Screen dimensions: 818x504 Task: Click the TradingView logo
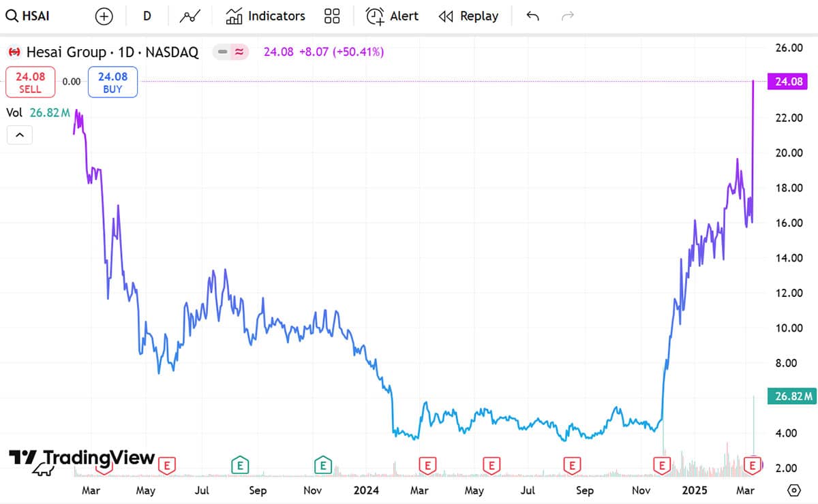click(x=82, y=458)
